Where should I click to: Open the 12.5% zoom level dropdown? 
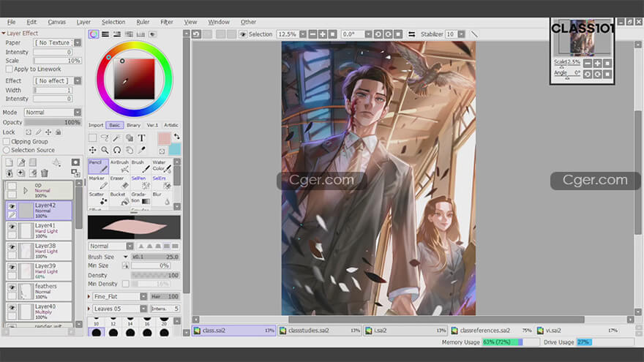303,34
